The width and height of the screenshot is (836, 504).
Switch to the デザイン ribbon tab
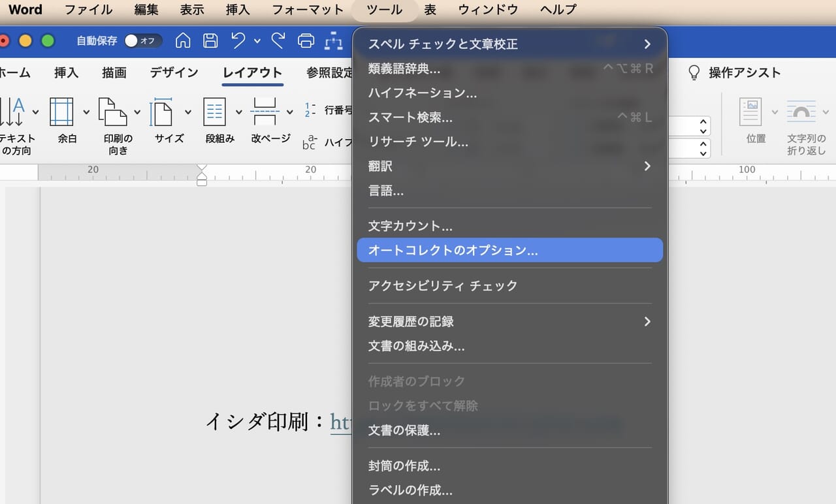(174, 72)
